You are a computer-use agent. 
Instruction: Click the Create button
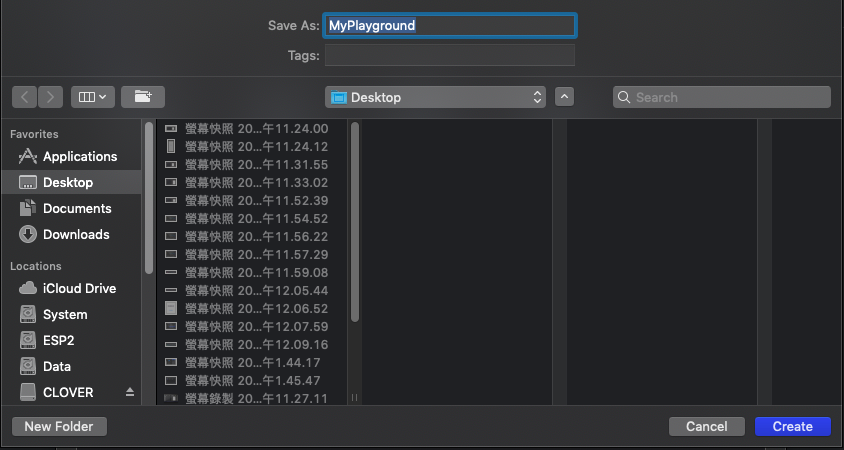(792, 426)
